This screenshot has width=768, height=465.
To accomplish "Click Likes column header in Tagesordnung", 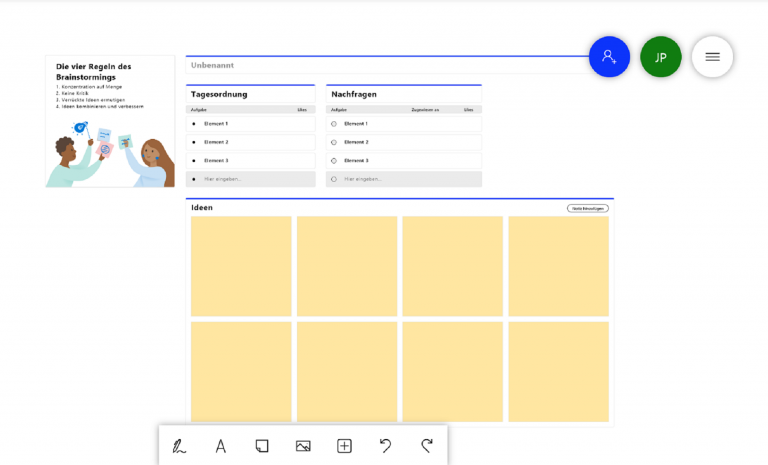I will pos(302,110).
